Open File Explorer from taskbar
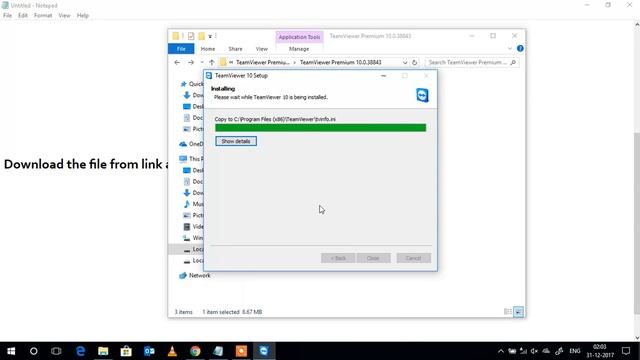Viewport: 640px width, 360px height. click(103, 351)
